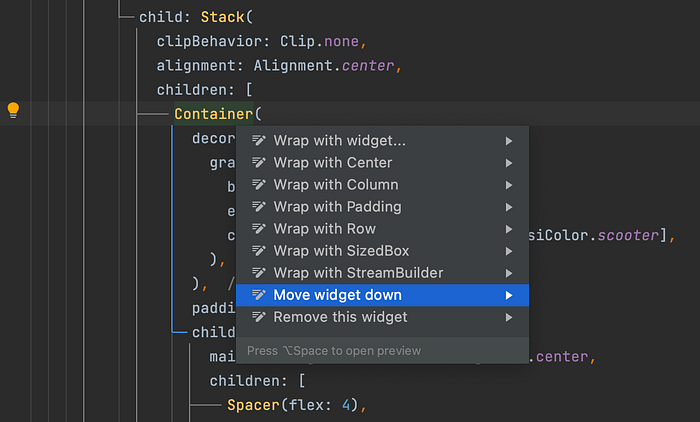This screenshot has width=700, height=422.
Task: Click the edit icon beside Wrap with widget
Action: point(258,140)
